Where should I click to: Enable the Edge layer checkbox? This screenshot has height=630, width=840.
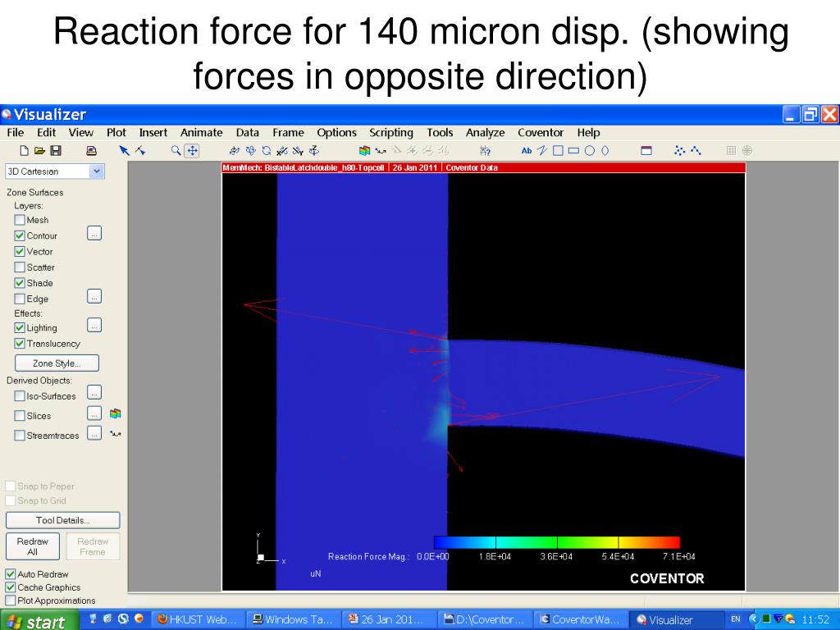click(x=20, y=299)
